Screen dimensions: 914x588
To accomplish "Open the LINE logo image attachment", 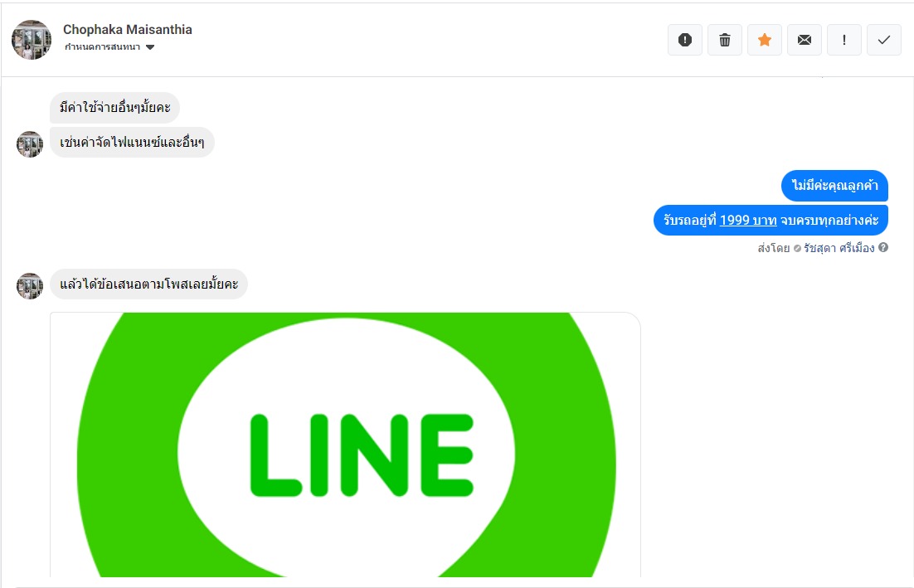I will 345,445.
